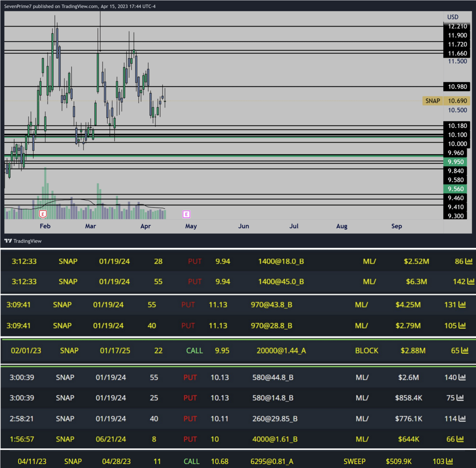The image size is (476, 468).
Task: Click the $858.4K premium value
Action: point(409,398)
